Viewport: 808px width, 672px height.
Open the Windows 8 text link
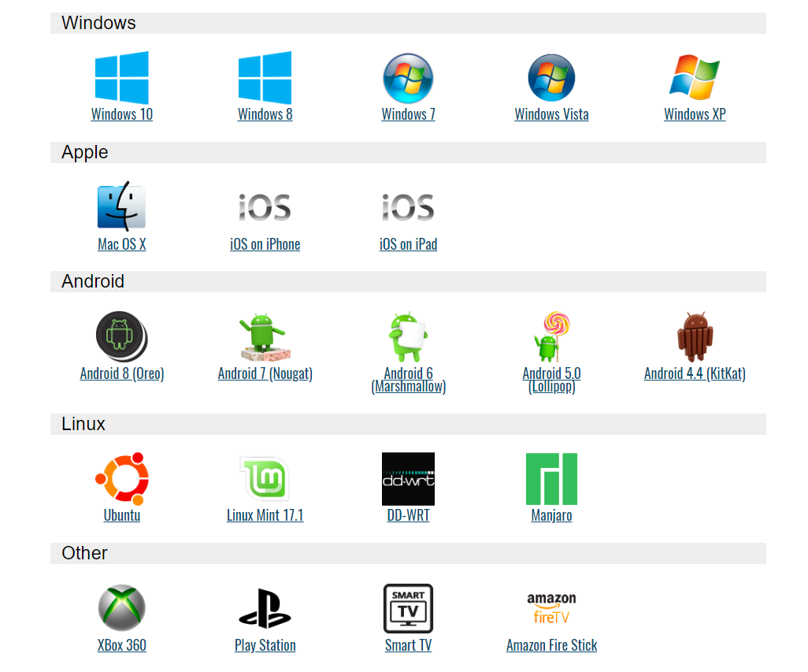tap(265, 114)
